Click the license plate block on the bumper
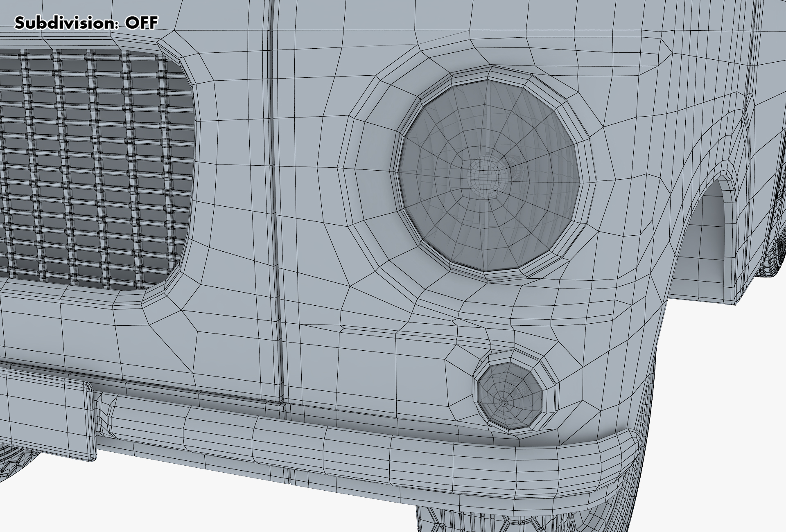The height and width of the screenshot is (532, 786). pyautogui.click(x=45, y=413)
